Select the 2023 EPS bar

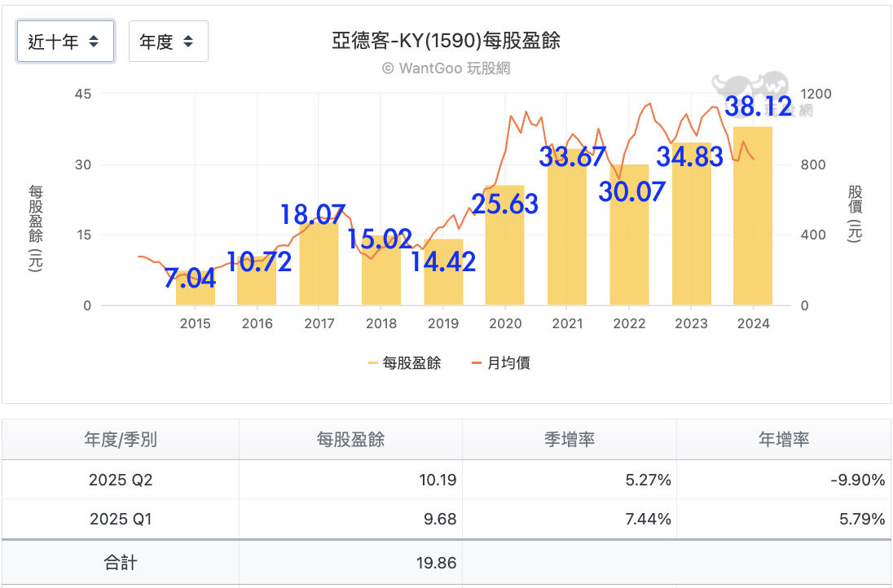coord(692,223)
